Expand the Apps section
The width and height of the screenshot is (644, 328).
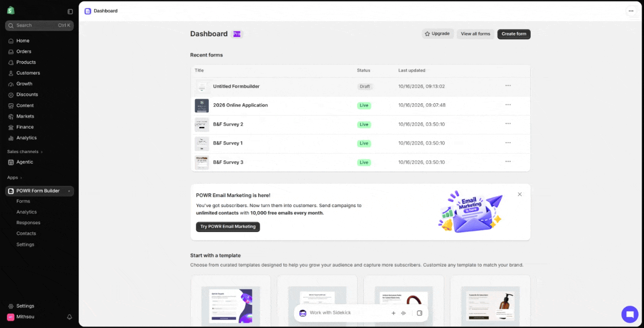point(15,177)
